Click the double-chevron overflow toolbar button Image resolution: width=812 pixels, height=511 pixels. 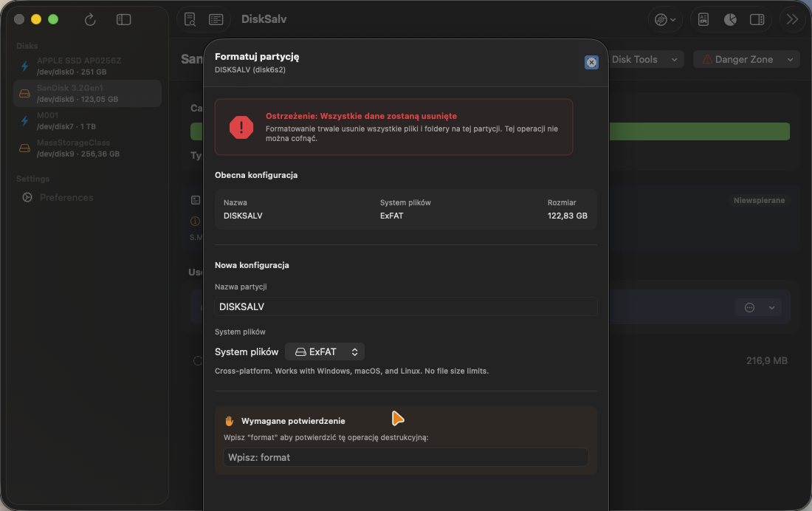(x=792, y=20)
